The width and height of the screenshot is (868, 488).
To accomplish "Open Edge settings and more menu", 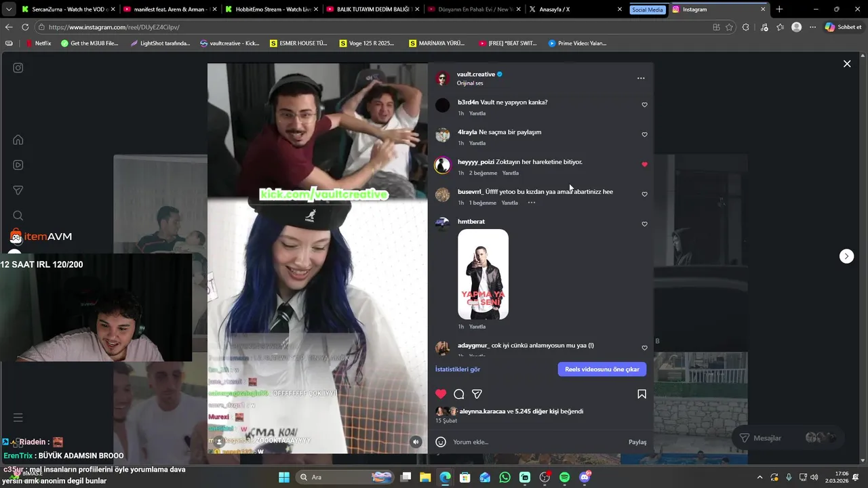I will coord(812,27).
